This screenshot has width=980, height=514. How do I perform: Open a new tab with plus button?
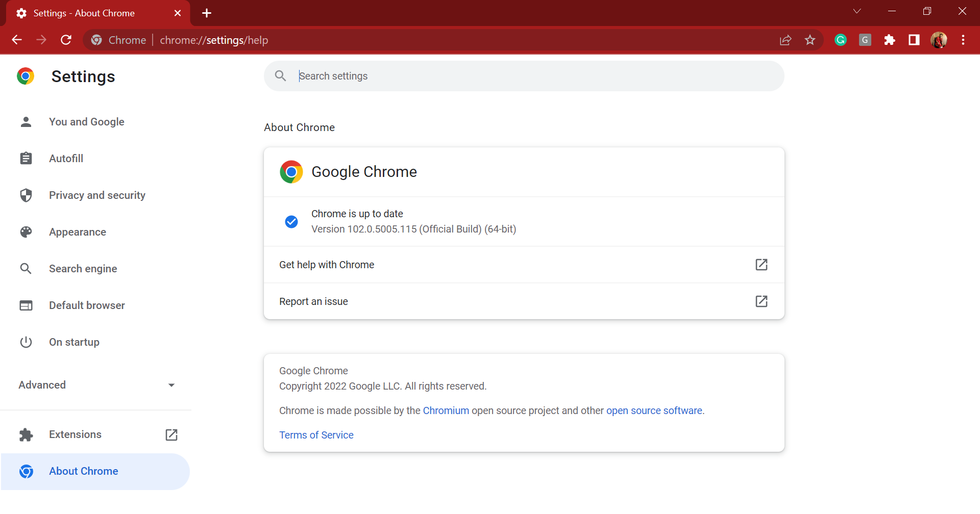click(x=207, y=13)
